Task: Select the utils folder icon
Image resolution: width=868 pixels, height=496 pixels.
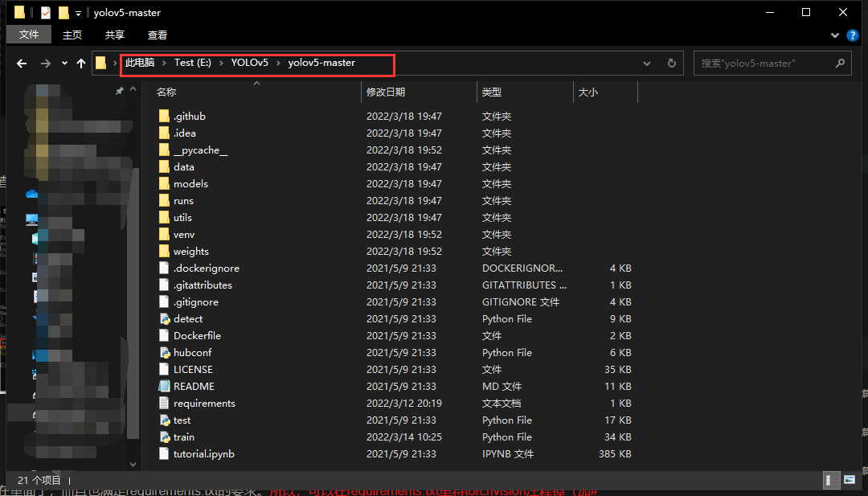Action: point(164,217)
